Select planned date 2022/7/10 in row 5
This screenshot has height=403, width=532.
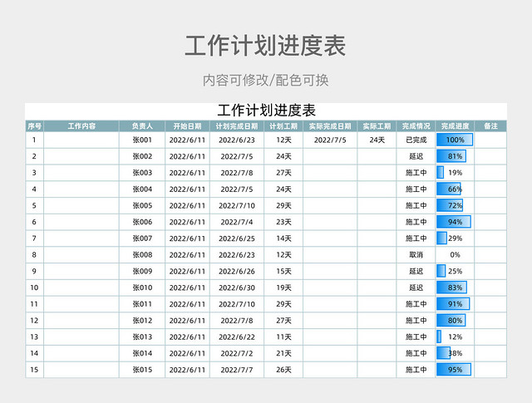[x=237, y=205]
